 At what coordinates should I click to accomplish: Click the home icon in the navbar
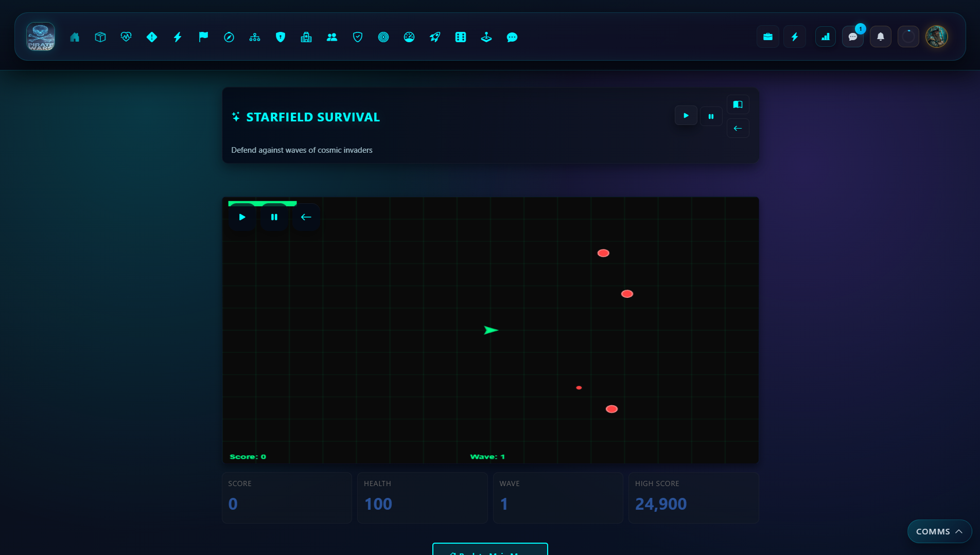pos(75,37)
